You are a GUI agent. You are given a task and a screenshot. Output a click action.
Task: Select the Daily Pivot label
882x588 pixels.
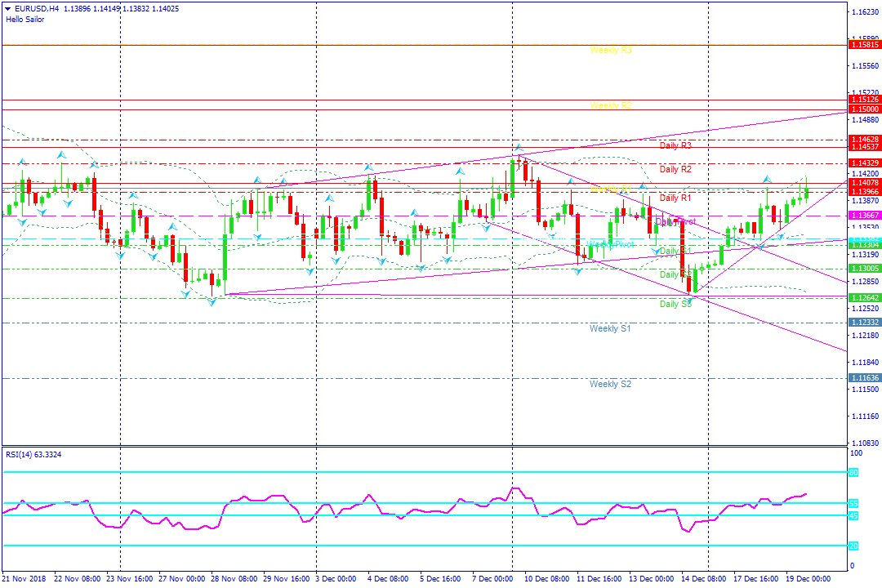675,221
